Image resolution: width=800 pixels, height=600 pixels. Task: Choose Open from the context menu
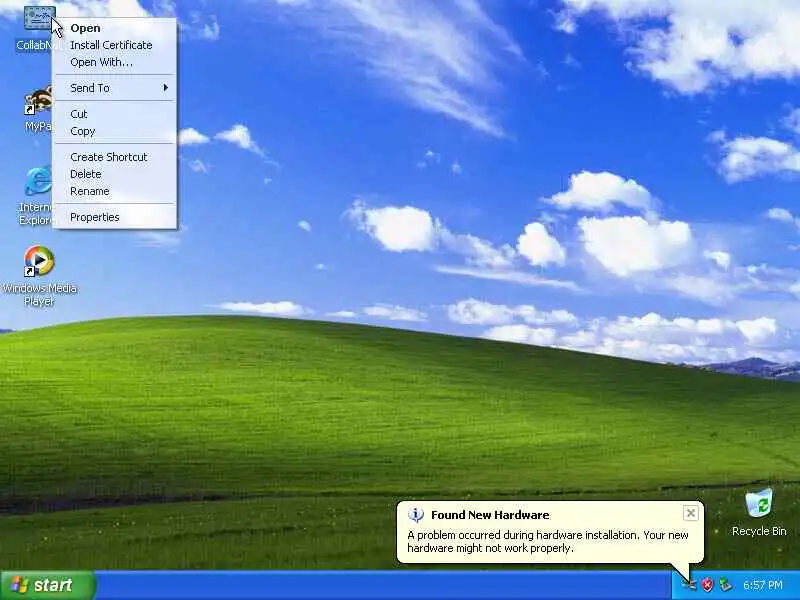tap(115, 28)
